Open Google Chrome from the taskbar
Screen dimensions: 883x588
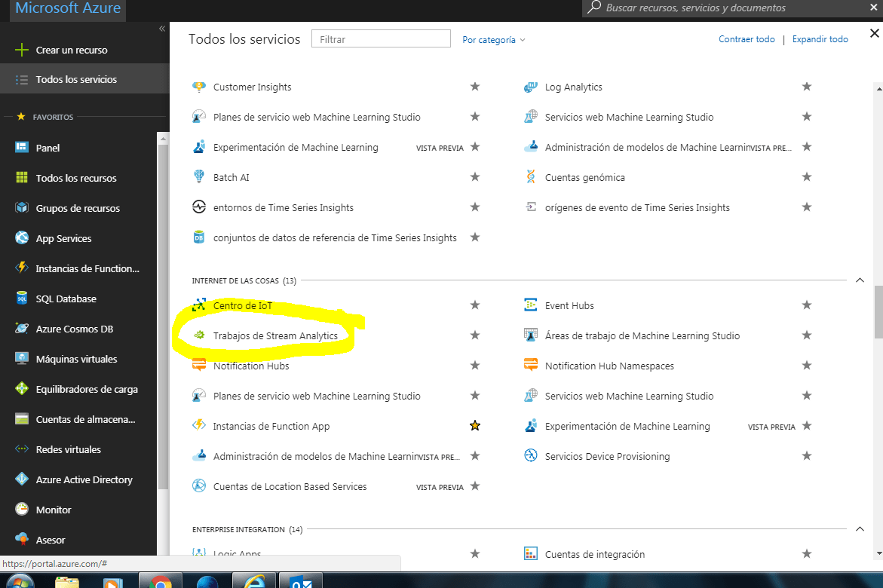pyautogui.click(x=161, y=581)
